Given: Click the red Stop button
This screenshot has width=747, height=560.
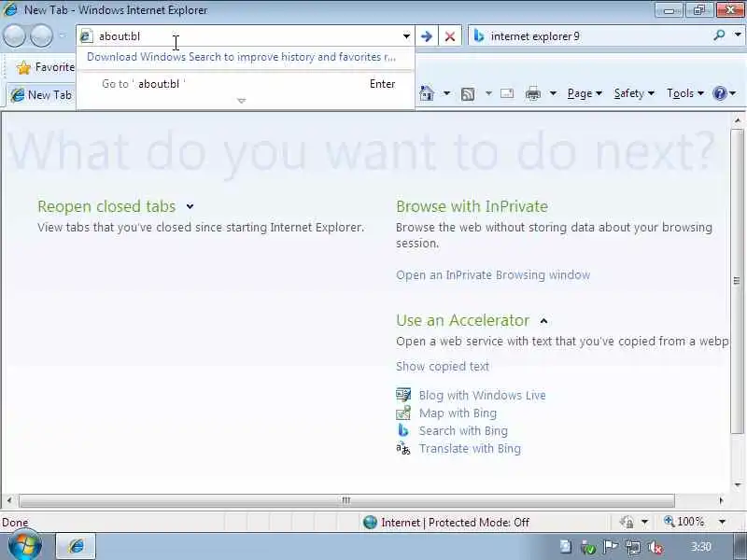Looking at the screenshot, I should pos(450,36).
